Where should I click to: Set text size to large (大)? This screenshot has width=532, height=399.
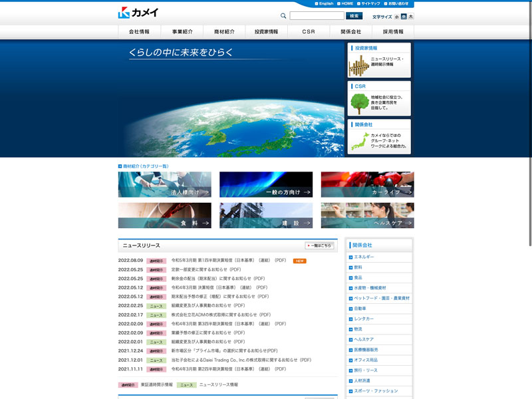[411, 17]
